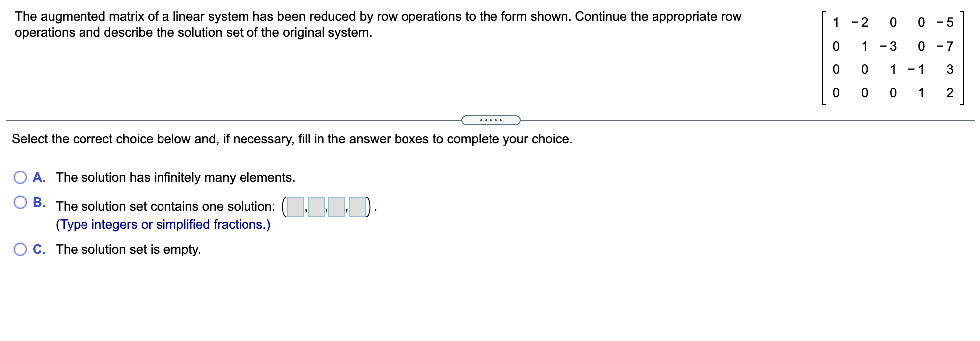980x341 pixels.
Task: Click the choice A label letter
Action: point(40,177)
